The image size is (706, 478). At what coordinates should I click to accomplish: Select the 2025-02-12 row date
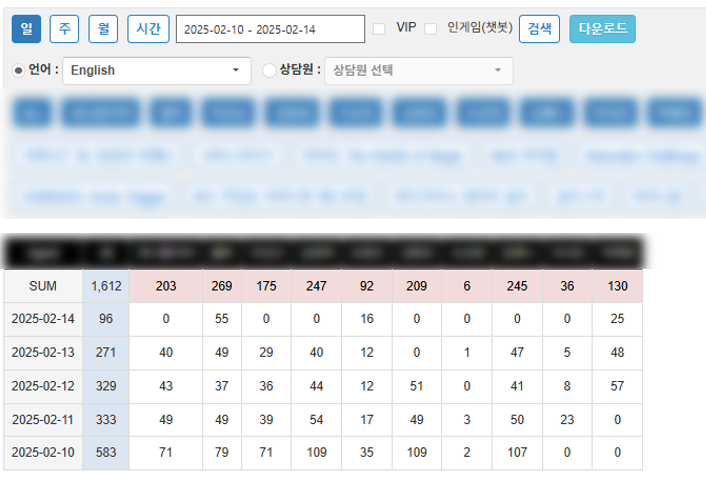(x=43, y=387)
